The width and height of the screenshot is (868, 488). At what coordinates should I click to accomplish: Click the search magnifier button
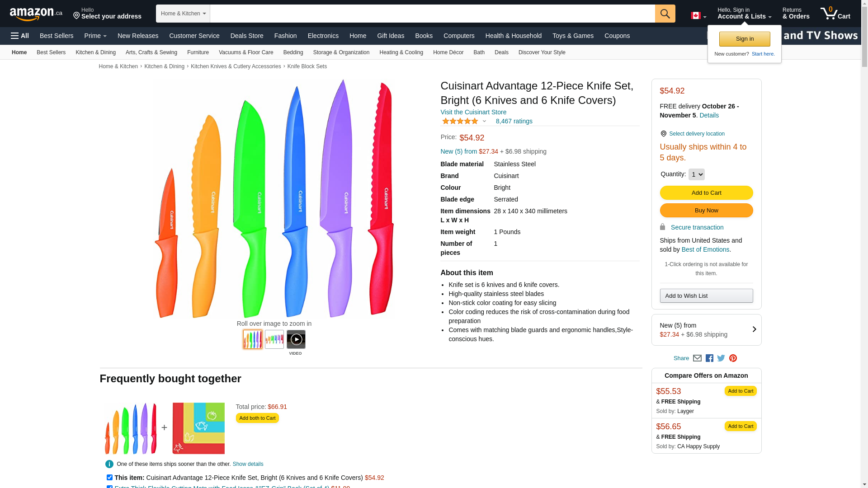[x=665, y=14]
